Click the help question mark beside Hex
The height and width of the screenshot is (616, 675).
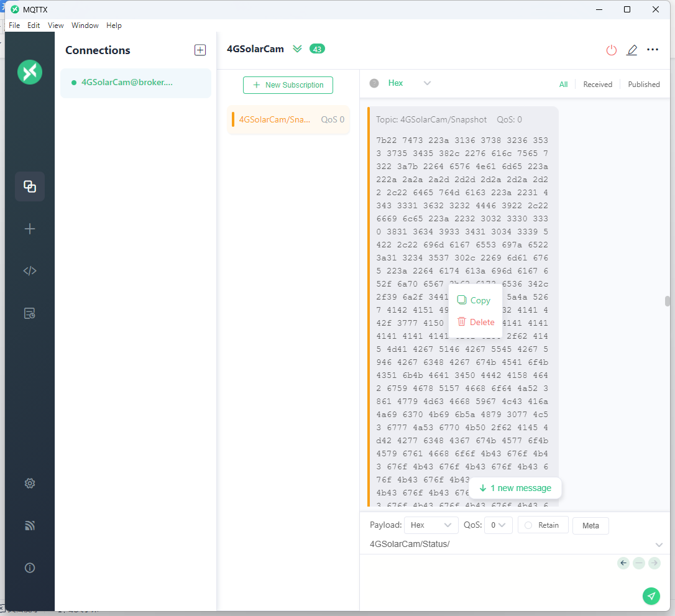[x=374, y=83]
